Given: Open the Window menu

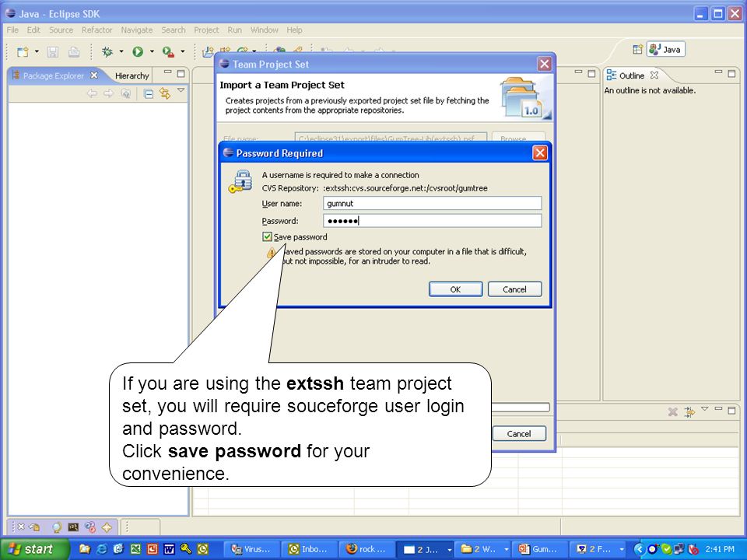Looking at the screenshot, I should coord(265,30).
